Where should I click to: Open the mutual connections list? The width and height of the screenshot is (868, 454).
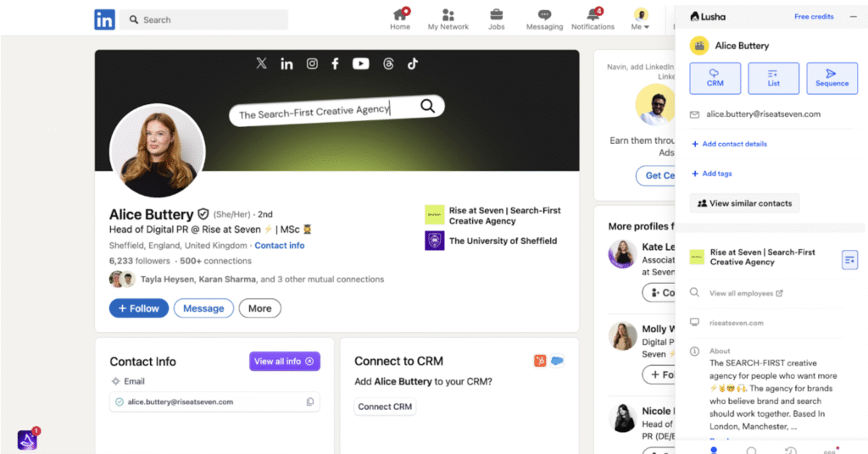(x=262, y=280)
